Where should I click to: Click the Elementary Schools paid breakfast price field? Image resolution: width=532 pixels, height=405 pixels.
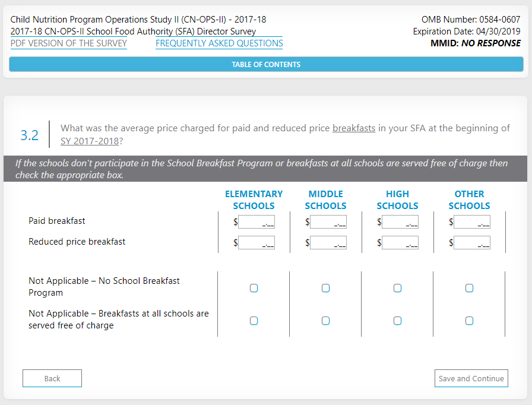pos(256,222)
